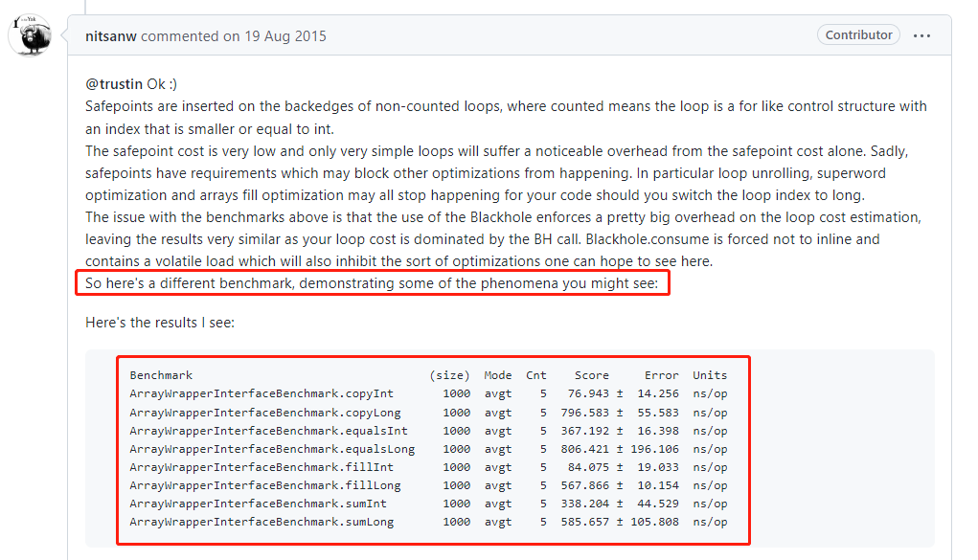Click the text 'Here's the results I see:'
The height and width of the screenshot is (560, 978).
pos(160,323)
